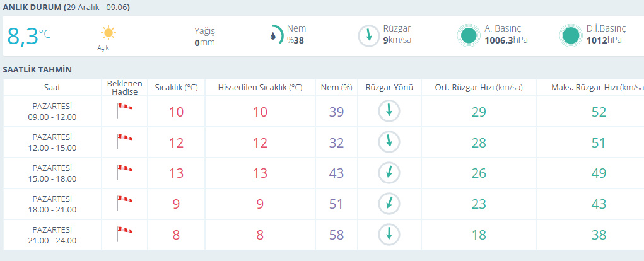Click the Rüzgar Yönü column header
The image size is (644, 261).
[389, 88]
